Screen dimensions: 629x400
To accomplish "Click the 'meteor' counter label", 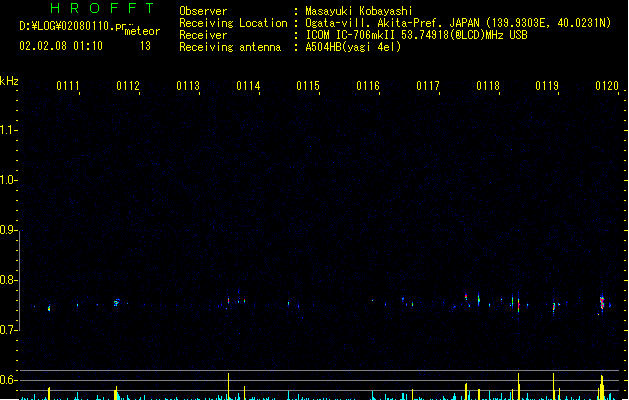I will point(142,31).
